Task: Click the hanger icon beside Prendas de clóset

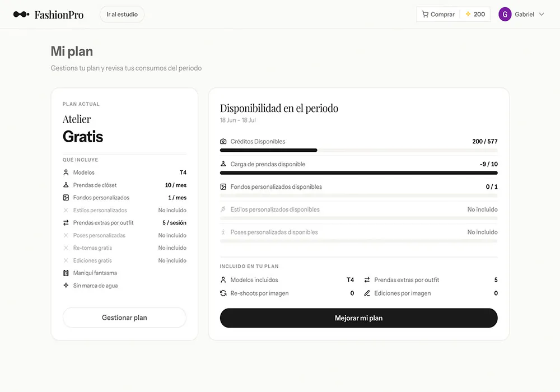Action: click(66, 185)
